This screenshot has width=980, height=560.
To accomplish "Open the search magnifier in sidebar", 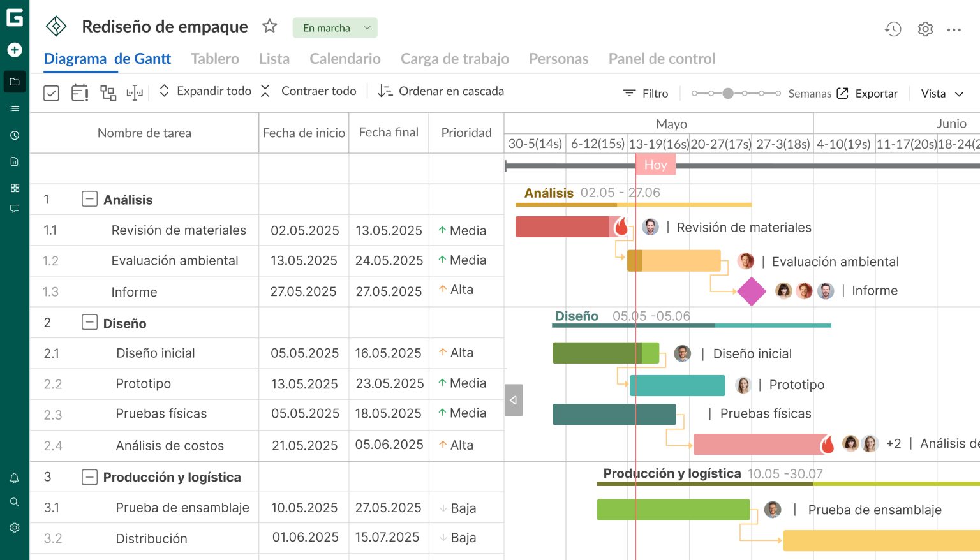I will tap(14, 502).
